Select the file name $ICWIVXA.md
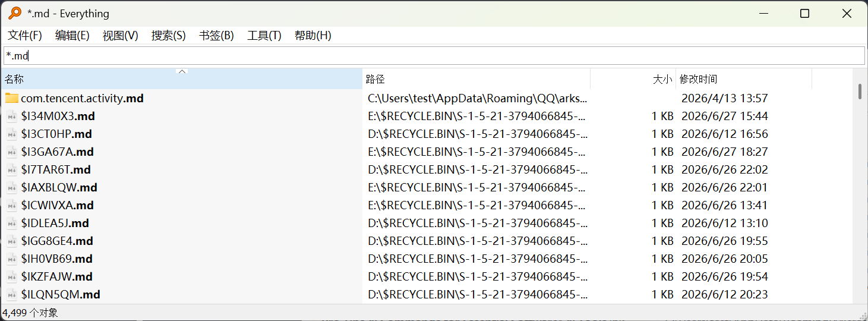The height and width of the screenshot is (321, 868). [57, 205]
